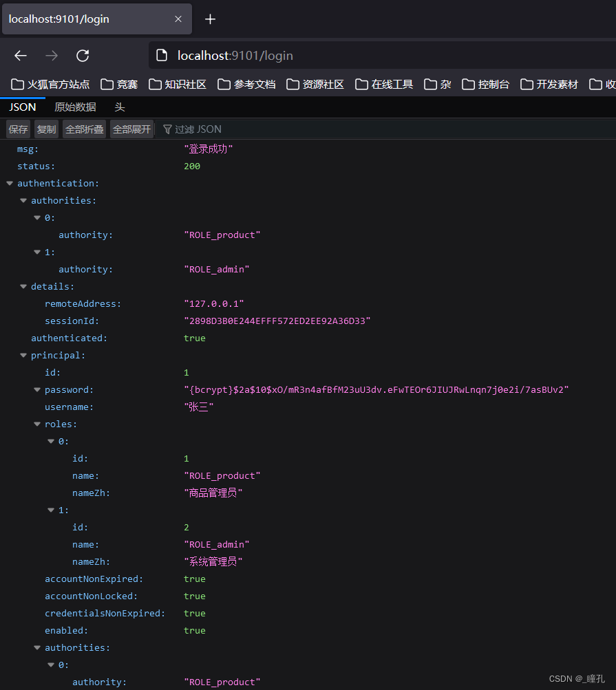Click the remoteAddress value "127.0.0.1"

coord(214,303)
